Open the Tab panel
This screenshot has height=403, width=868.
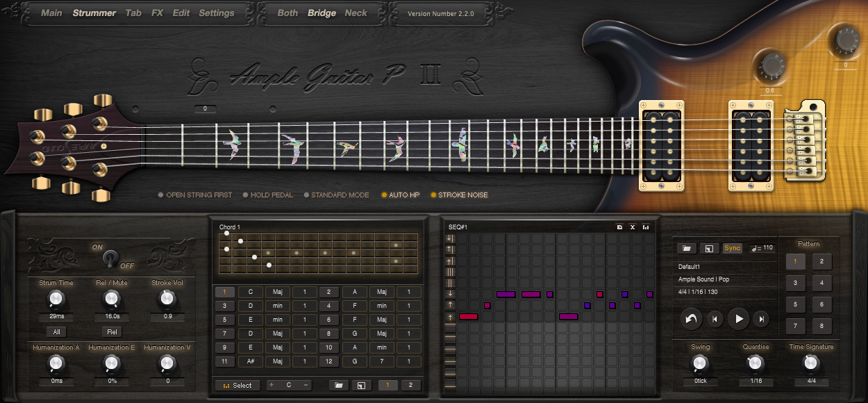point(133,13)
